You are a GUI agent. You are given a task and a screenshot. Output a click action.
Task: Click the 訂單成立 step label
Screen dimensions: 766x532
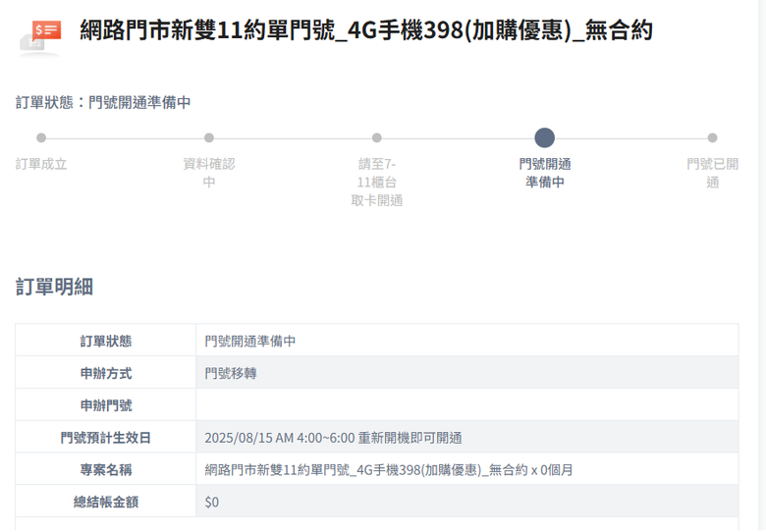click(41, 164)
